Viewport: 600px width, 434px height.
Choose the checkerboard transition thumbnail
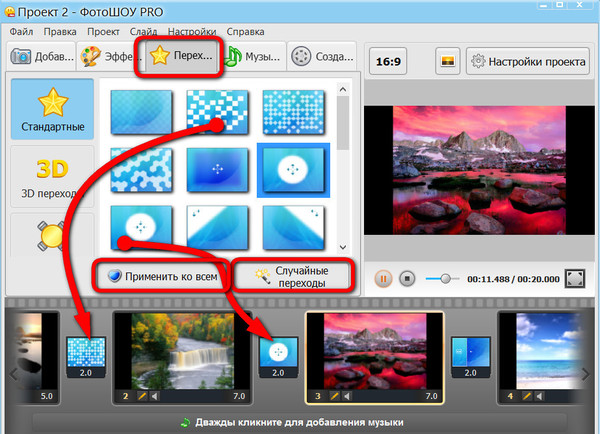tap(217, 112)
